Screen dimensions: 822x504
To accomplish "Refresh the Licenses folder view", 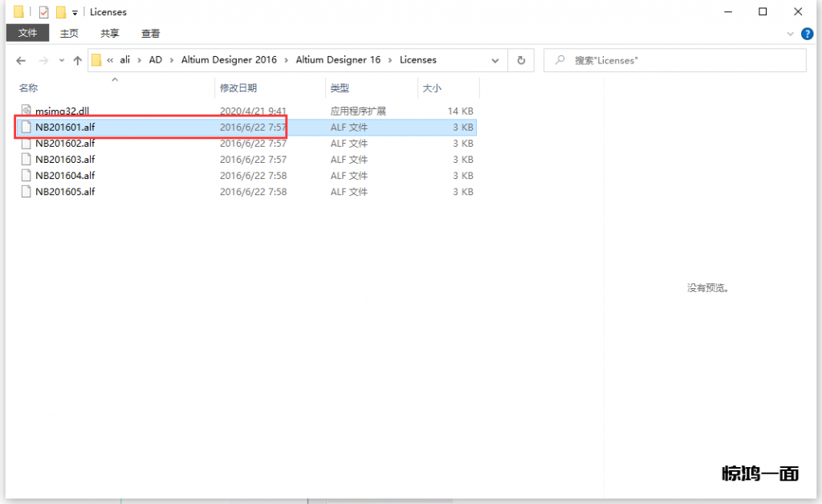I will [x=521, y=60].
